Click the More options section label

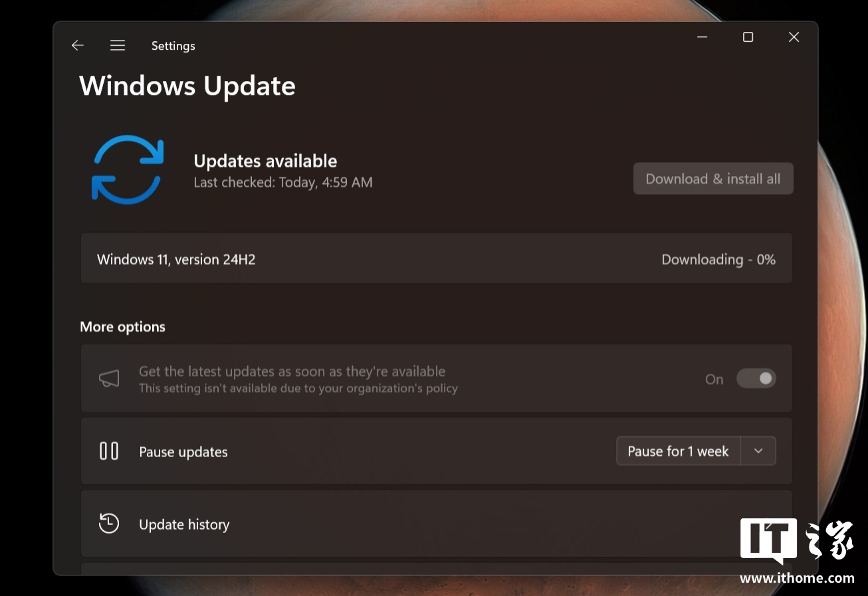coord(123,327)
